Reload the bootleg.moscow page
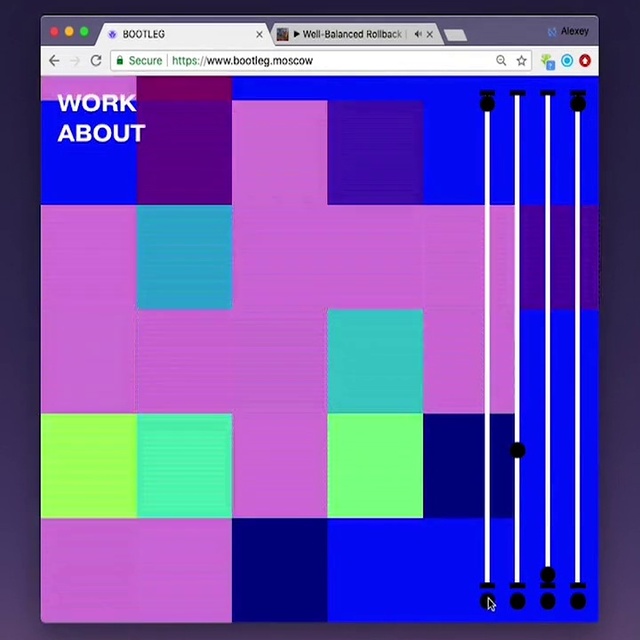 (96, 61)
